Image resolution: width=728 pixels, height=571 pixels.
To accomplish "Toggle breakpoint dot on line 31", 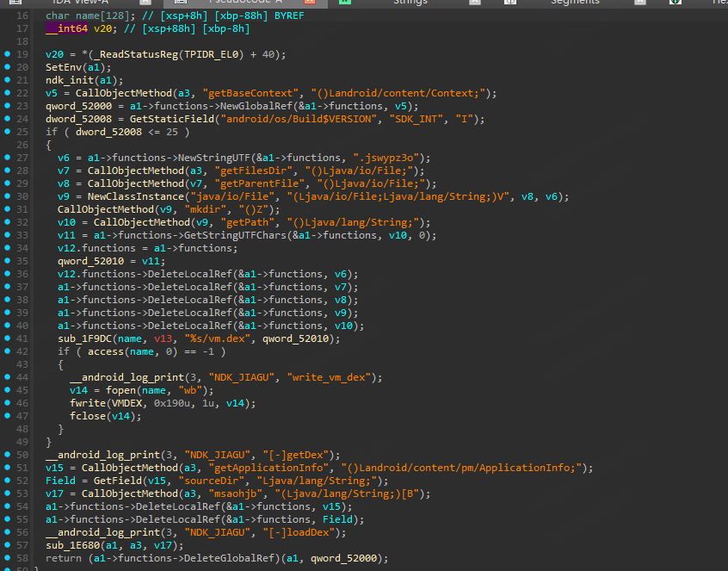I will point(7,208).
